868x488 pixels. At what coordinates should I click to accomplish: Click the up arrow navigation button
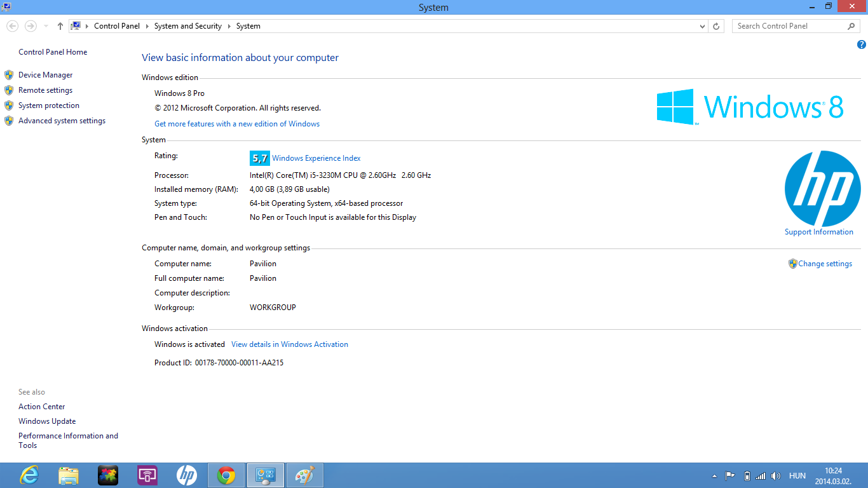60,26
